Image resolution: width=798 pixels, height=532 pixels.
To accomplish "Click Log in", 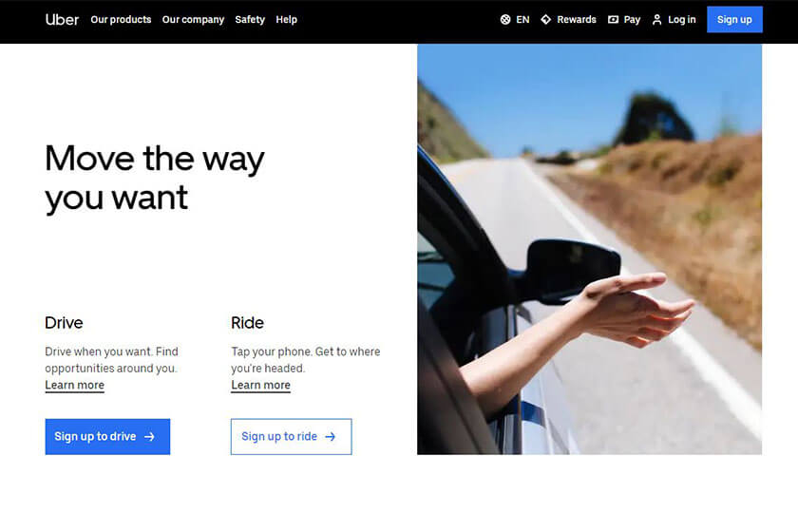I will [674, 19].
